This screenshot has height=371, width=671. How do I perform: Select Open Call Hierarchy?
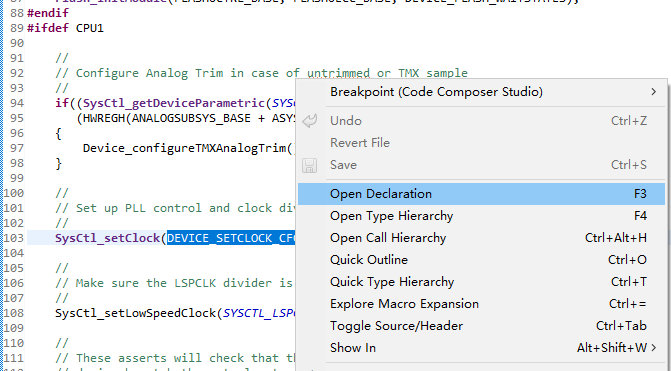pos(481,238)
